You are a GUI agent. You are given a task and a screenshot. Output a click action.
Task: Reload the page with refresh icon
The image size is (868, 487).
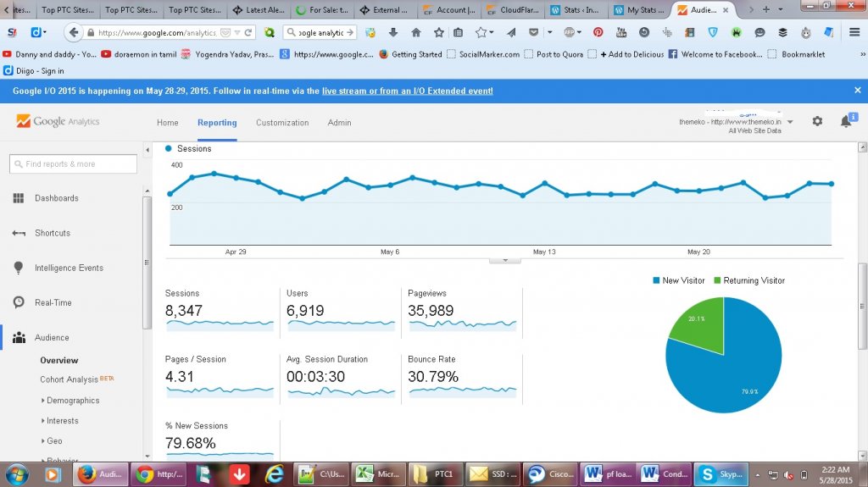pos(248,33)
